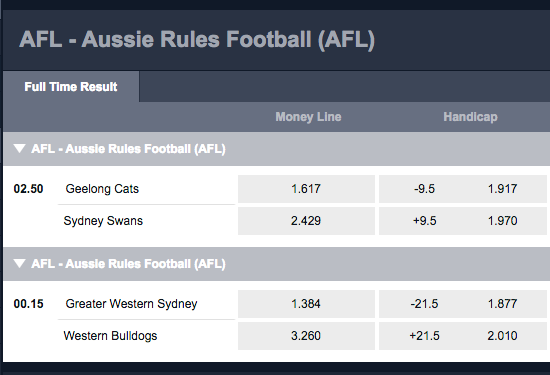Click the 00.15 match start time
Viewport: 550px width, 375px height.
28,304
